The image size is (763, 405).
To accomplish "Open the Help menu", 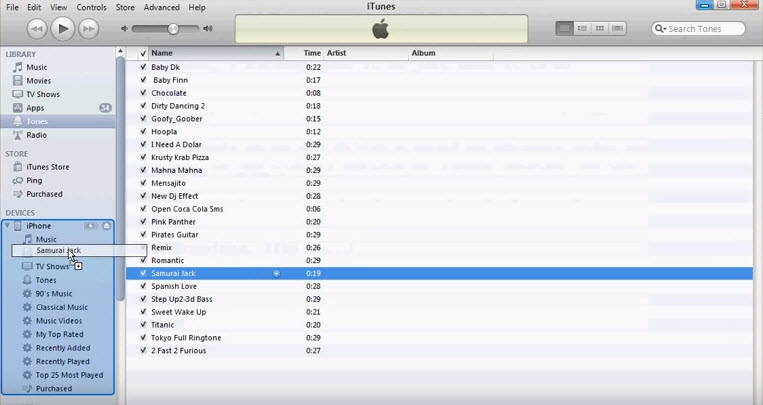I will [197, 7].
